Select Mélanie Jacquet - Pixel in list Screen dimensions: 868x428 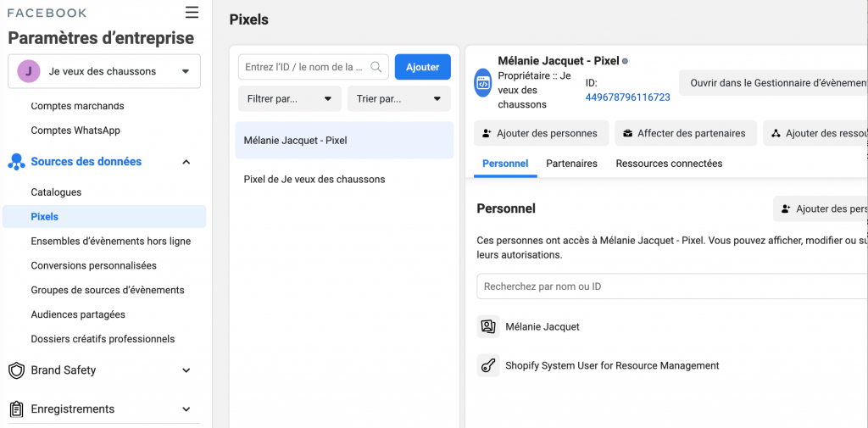pyautogui.click(x=344, y=141)
